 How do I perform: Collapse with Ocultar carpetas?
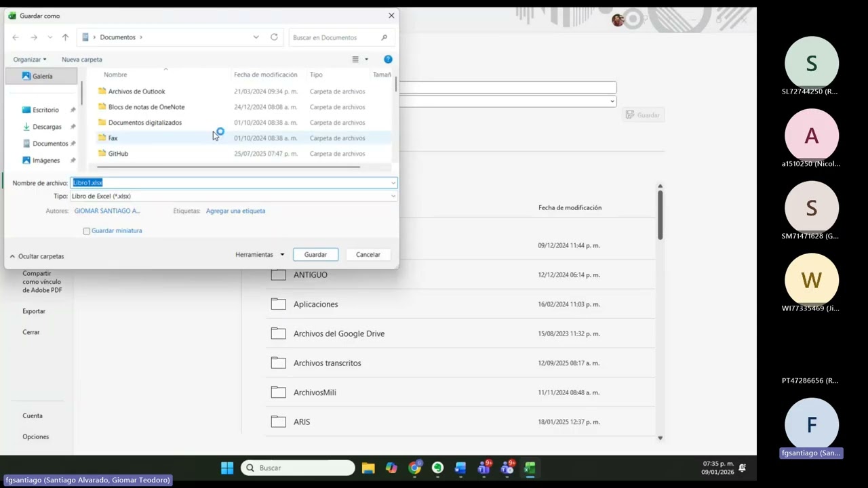pyautogui.click(x=37, y=256)
